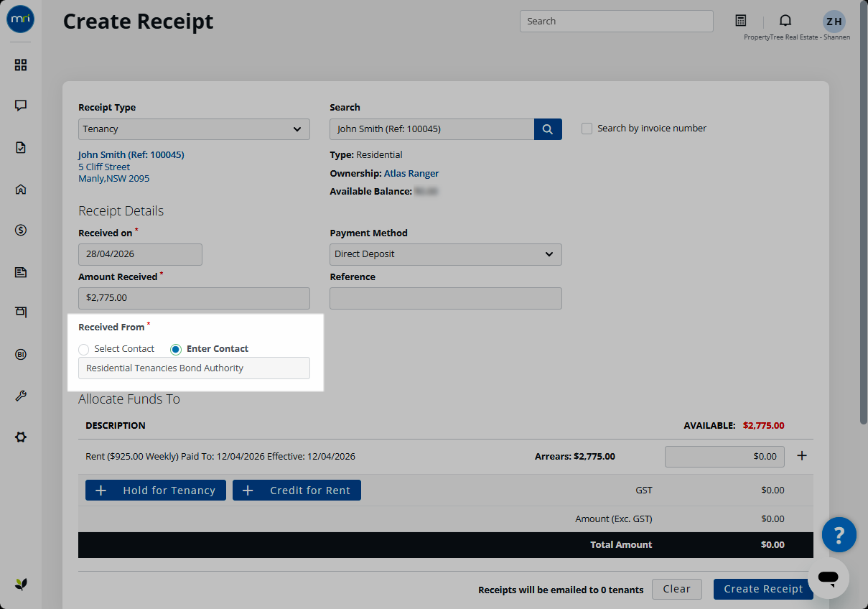Click the Type: Residential text
This screenshot has width=868, height=609.
[366, 154]
